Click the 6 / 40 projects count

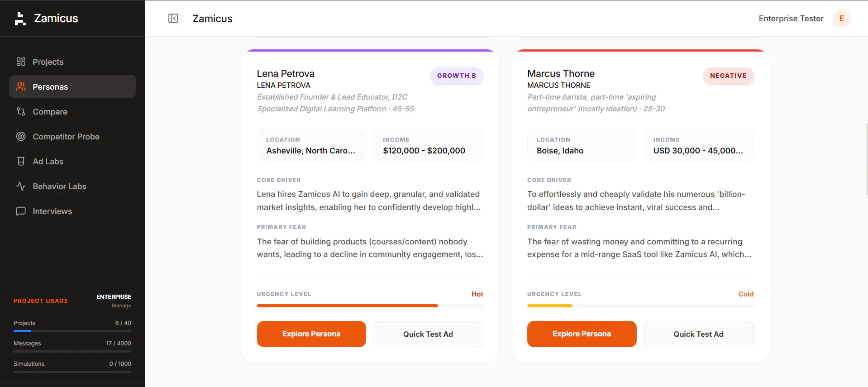123,323
